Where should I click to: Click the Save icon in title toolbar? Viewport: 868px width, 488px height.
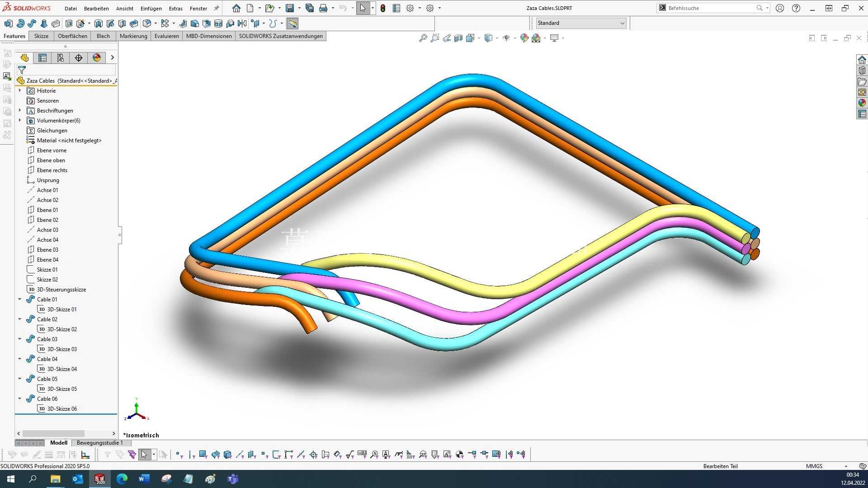(290, 8)
